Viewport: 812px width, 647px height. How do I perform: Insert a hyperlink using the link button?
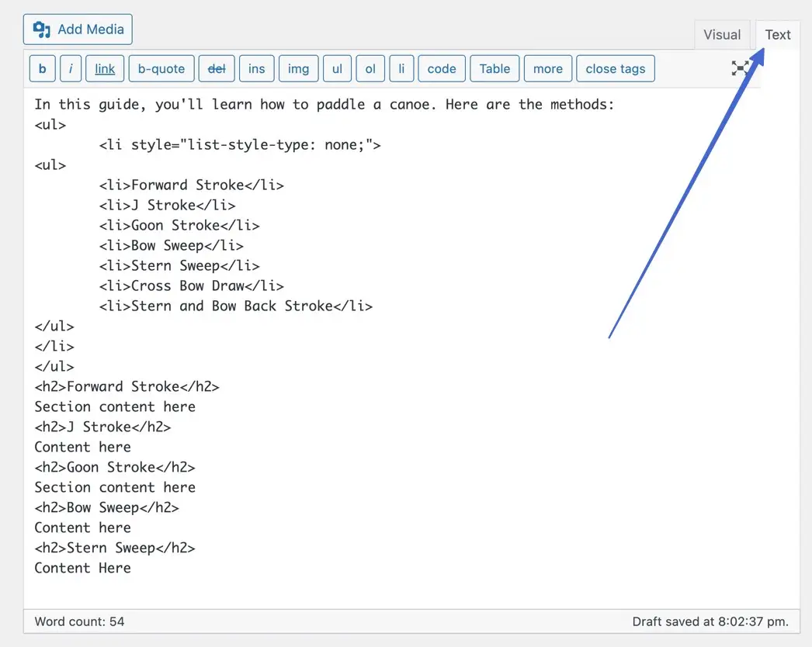pyautogui.click(x=104, y=68)
